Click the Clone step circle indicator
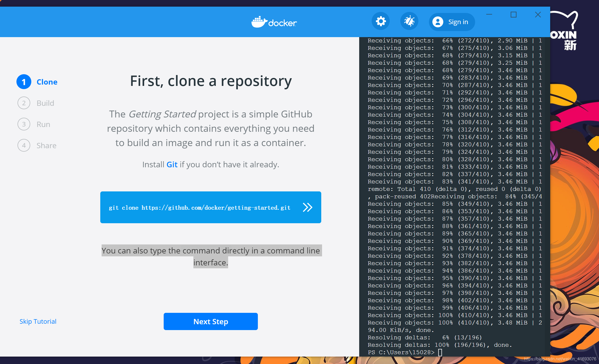The height and width of the screenshot is (364, 599). 24,82
